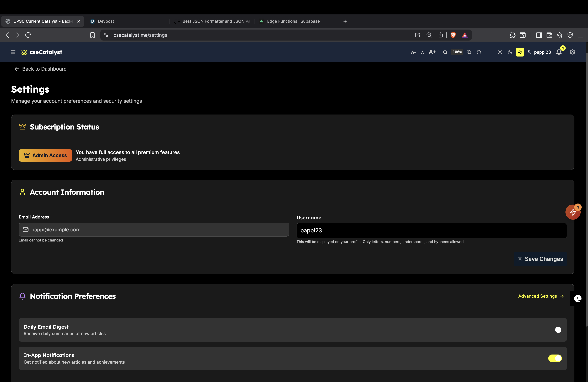Open Brave browser main menu
The width and height of the screenshot is (588, 382).
pos(580,35)
